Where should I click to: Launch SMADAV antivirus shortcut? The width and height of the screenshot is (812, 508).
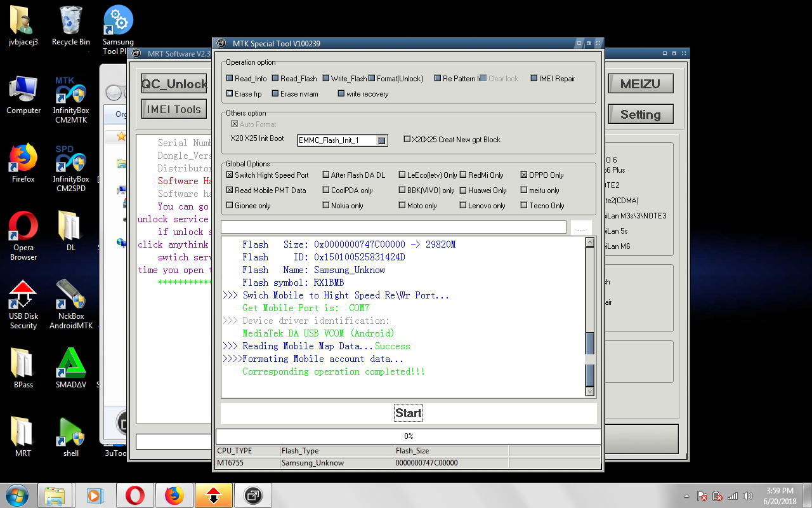click(x=71, y=368)
